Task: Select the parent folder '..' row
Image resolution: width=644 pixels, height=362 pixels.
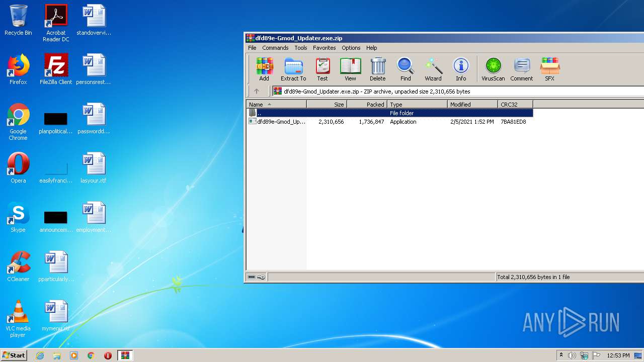Action: tap(390, 113)
